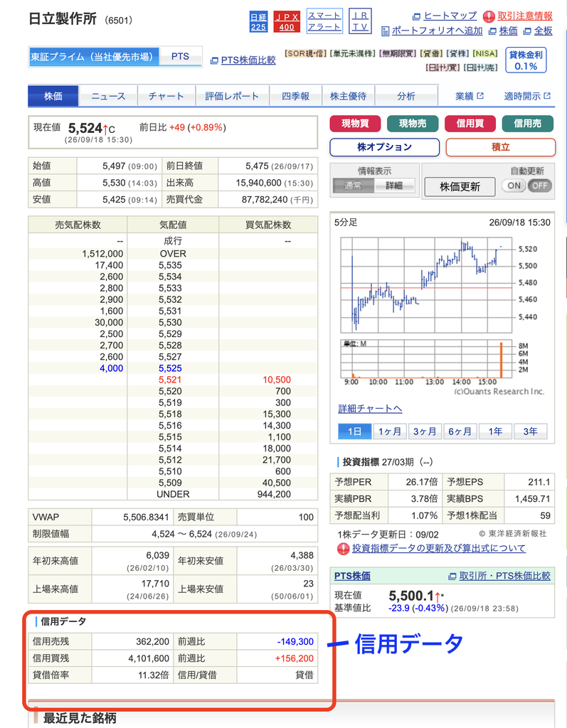
Task: Open the 四季報 tab
Action: coord(295,96)
